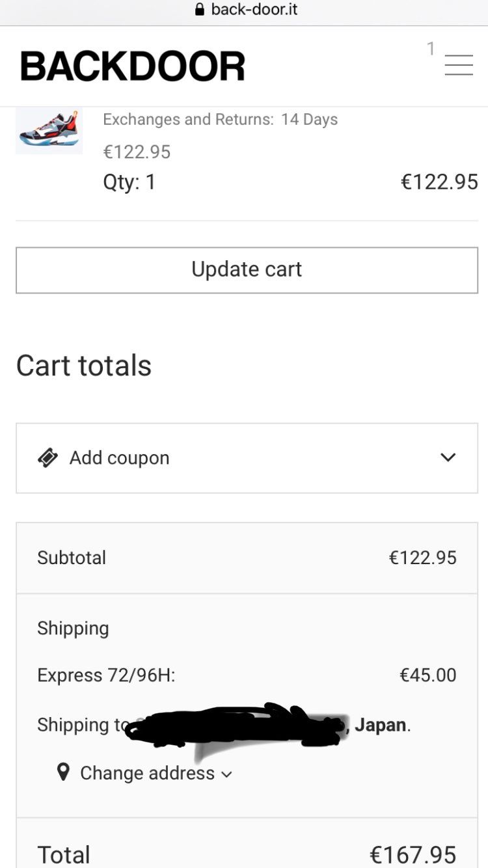Screen dimensions: 488x868
Task: Click the Cart totals heading
Action: click(x=84, y=366)
